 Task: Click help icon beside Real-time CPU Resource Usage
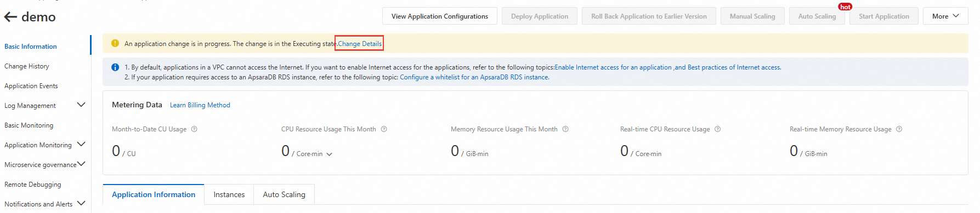pos(718,129)
